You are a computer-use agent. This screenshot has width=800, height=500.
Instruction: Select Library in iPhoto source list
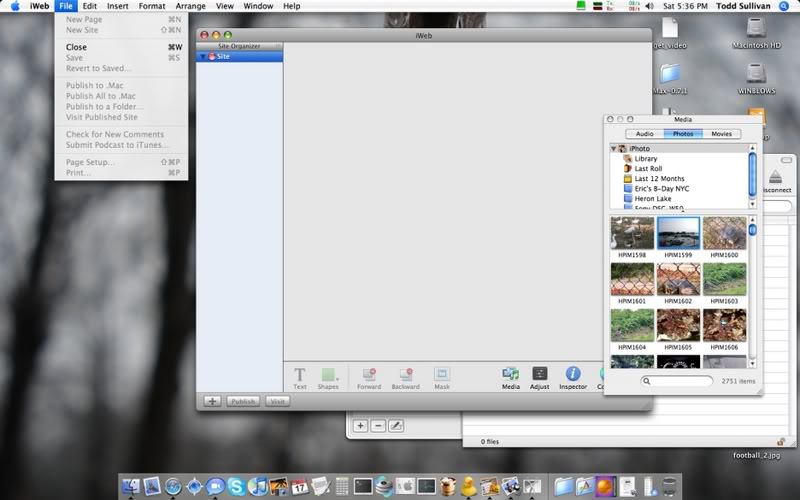645,159
